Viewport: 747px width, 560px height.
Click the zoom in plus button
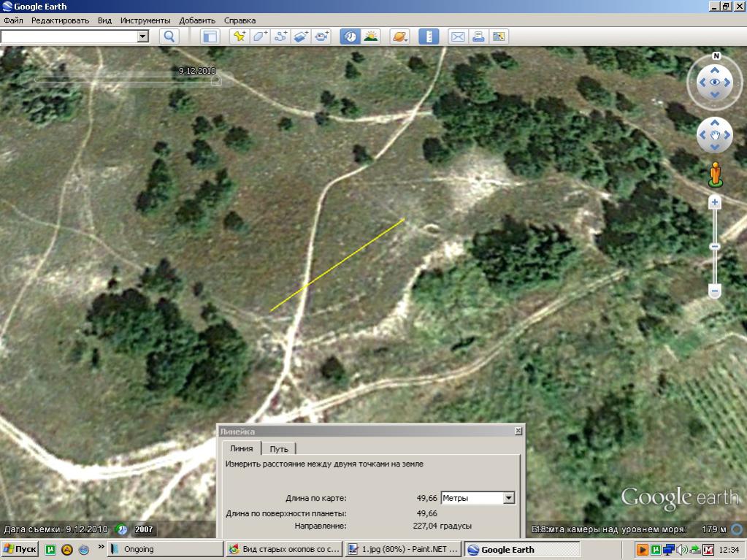pyautogui.click(x=715, y=203)
